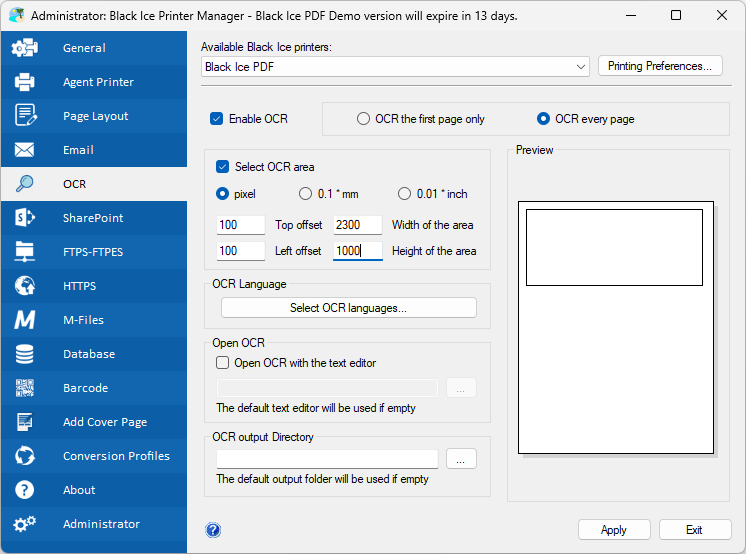Viewport: 746px width, 554px height.
Task: Open the M-Files icon
Action: coord(25,320)
